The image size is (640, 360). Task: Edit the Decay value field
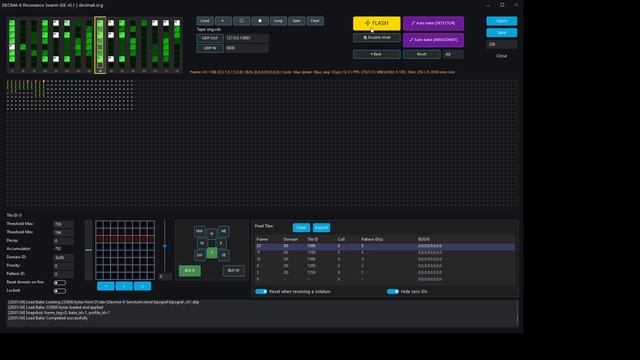63,241
